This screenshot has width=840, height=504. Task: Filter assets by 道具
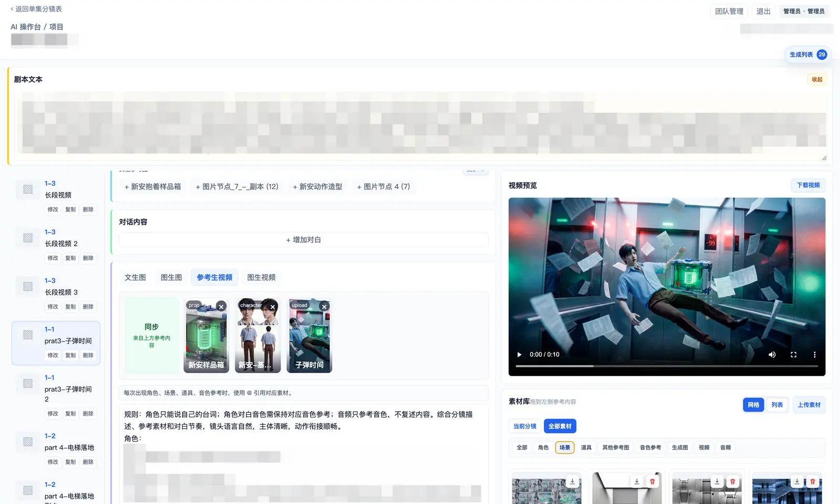pyautogui.click(x=586, y=447)
